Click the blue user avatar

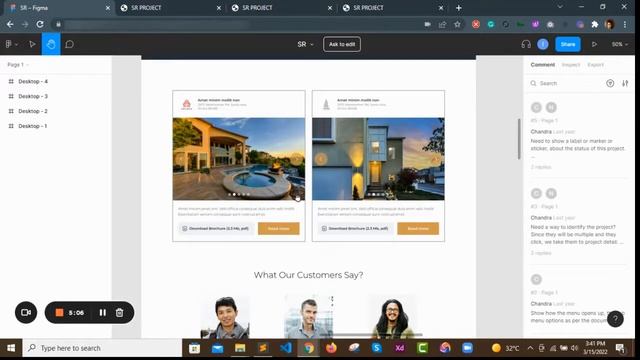542,44
